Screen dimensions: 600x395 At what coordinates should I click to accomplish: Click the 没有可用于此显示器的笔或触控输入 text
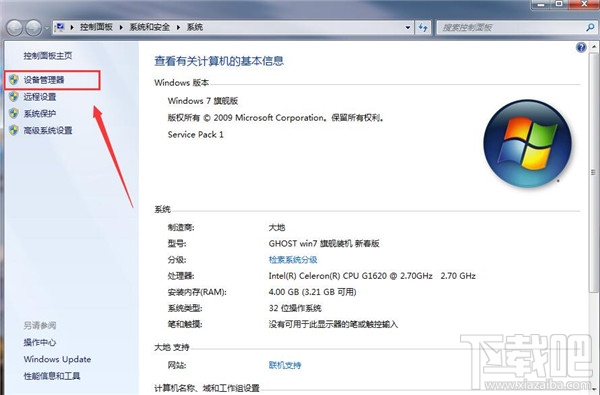click(x=333, y=324)
